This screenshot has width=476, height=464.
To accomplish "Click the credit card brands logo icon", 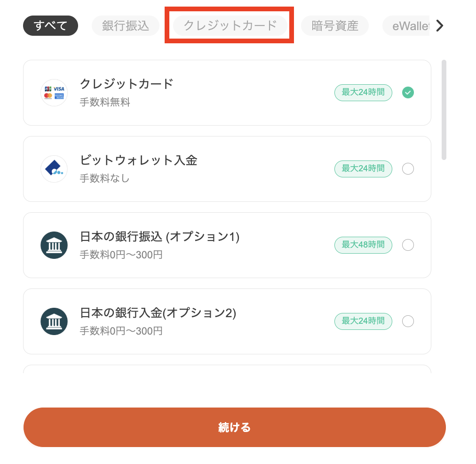I will [x=54, y=93].
